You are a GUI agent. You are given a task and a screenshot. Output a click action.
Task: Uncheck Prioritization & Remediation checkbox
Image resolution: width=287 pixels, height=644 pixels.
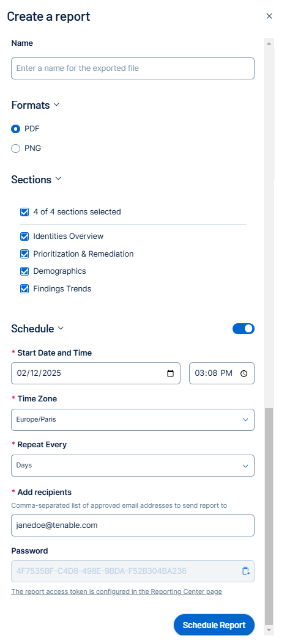pos(24,254)
